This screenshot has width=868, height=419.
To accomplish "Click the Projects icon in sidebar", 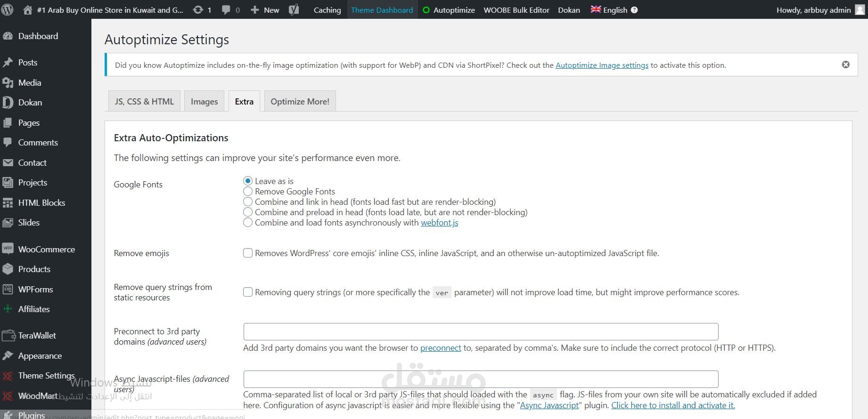I will [8, 183].
